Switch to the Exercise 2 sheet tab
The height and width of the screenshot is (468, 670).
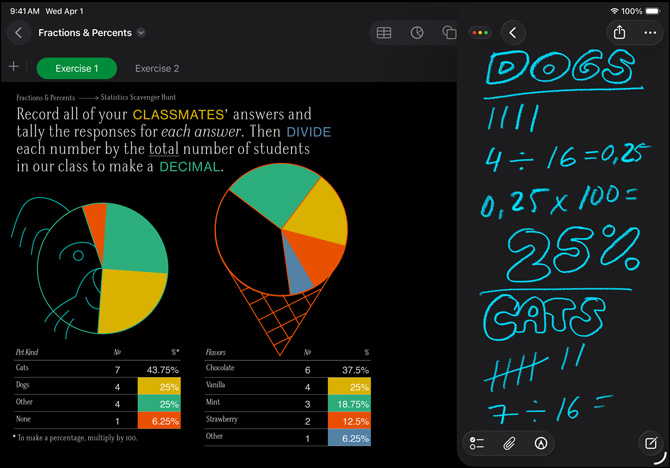pos(157,69)
